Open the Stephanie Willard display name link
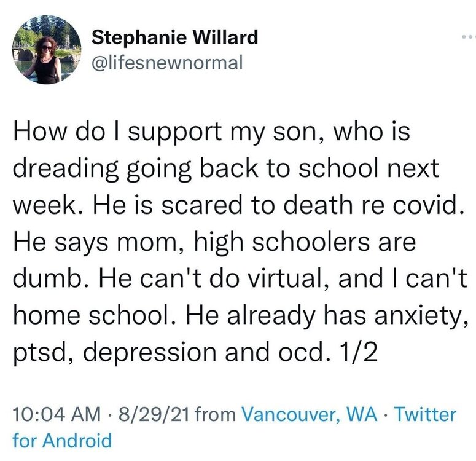This screenshot has width=476, height=461. (175, 38)
